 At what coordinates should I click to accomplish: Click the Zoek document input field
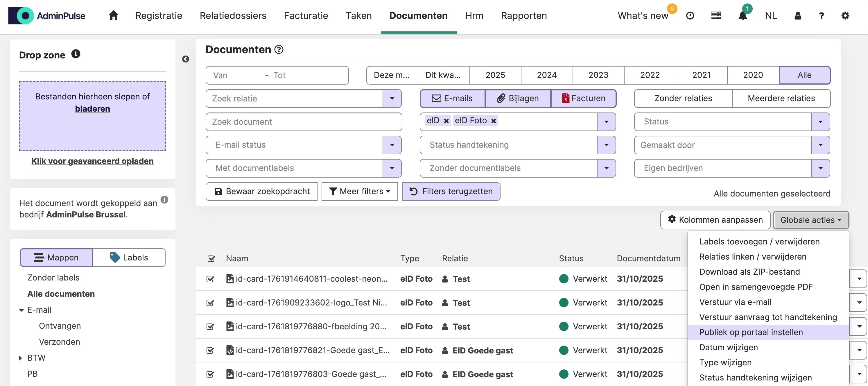point(303,122)
